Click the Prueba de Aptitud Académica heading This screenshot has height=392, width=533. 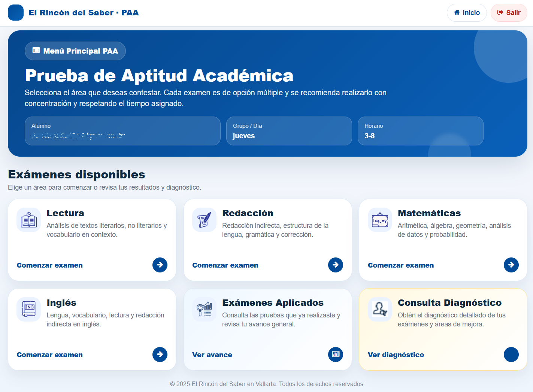(x=159, y=76)
